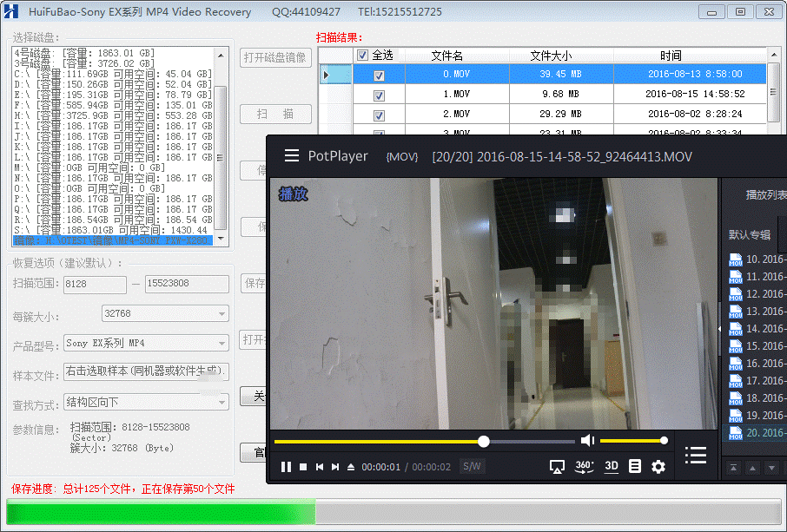
Task: Click the 打开磁盘镜像 button
Action: (275, 57)
